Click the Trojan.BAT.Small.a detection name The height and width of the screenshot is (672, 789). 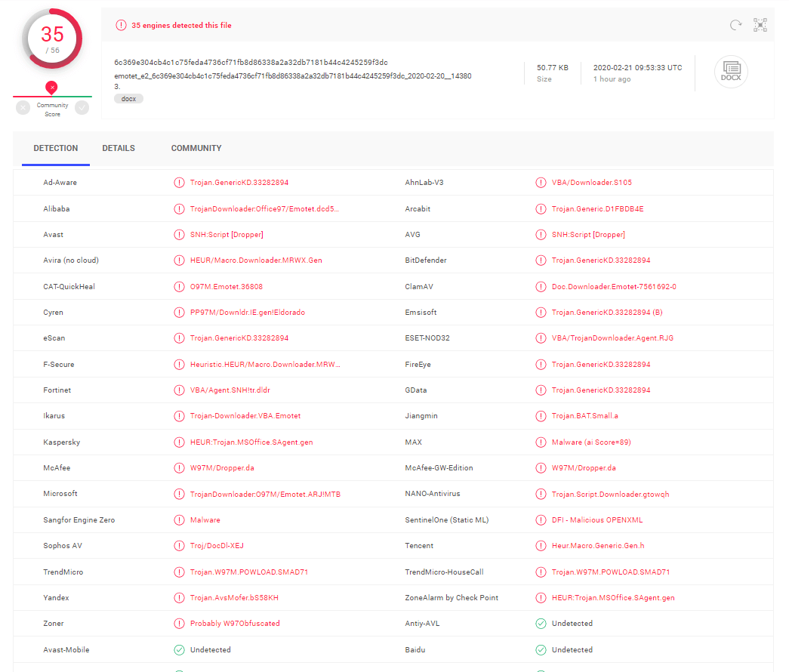point(585,416)
